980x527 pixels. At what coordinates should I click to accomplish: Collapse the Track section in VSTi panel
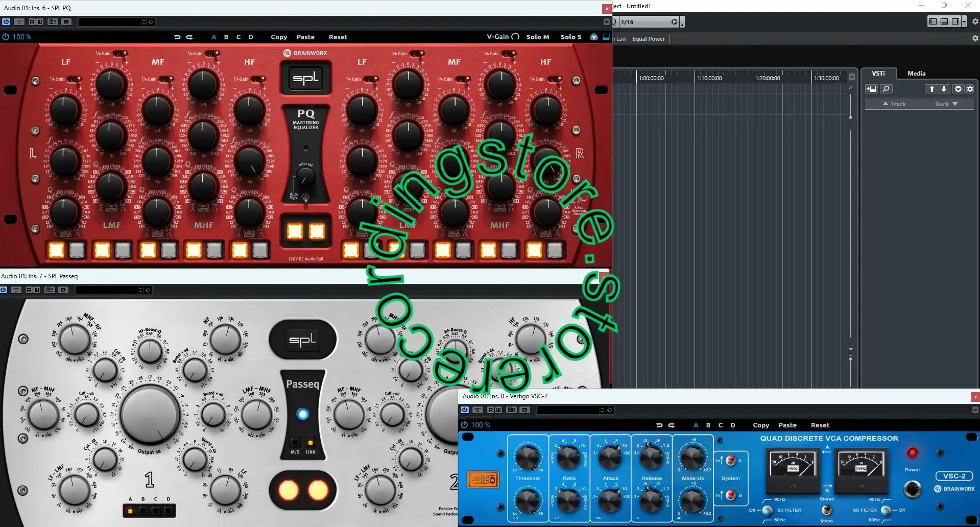(894, 104)
